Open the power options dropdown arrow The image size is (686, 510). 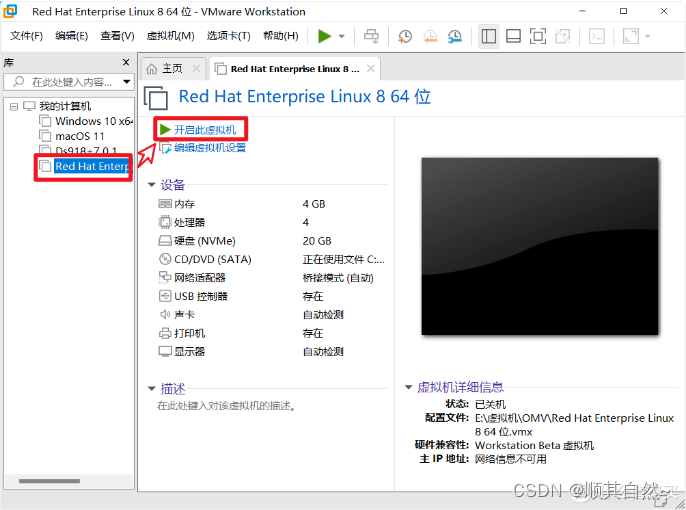coord(342,36)
